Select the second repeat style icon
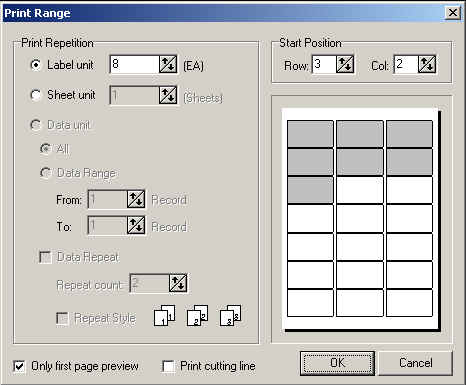The image size is (466, 385). [198, 315]
